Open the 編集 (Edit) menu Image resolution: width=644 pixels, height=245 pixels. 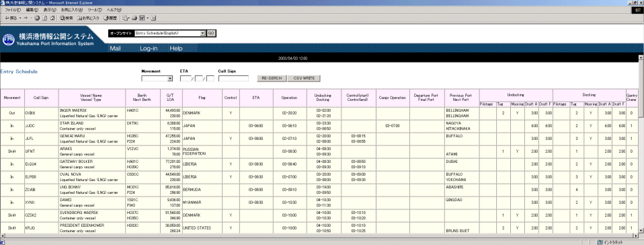click(32, 9)
